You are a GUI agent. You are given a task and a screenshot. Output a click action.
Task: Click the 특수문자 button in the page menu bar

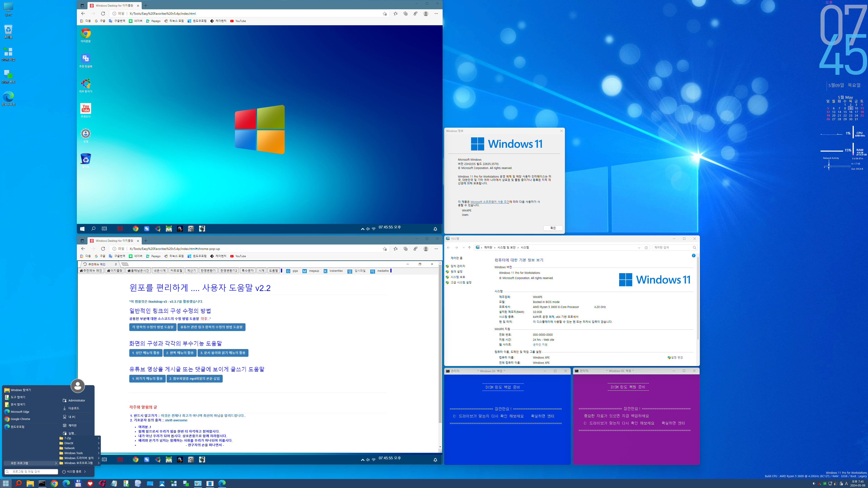pos(248,271)
